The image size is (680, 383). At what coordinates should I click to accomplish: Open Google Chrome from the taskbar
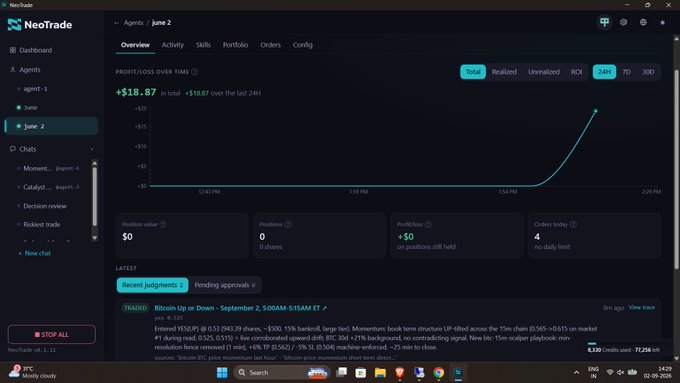click(438, 373)
